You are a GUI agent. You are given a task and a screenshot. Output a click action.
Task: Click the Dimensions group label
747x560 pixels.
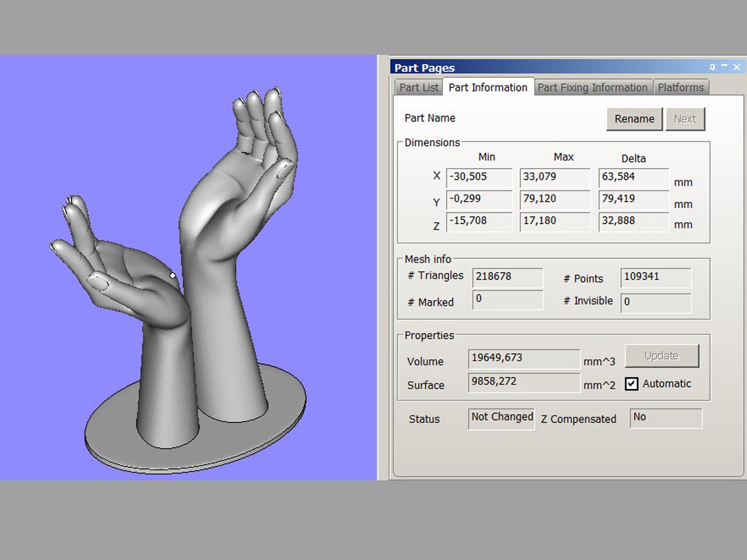[x=432, y=143]
